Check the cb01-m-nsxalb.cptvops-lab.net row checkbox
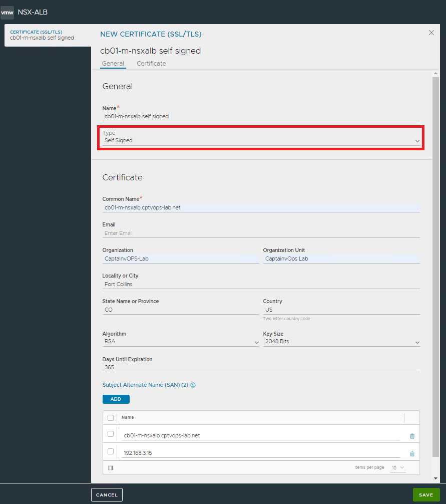Image resolution: width=446 pixels, height=504 pixels. [x=111, y=434]
